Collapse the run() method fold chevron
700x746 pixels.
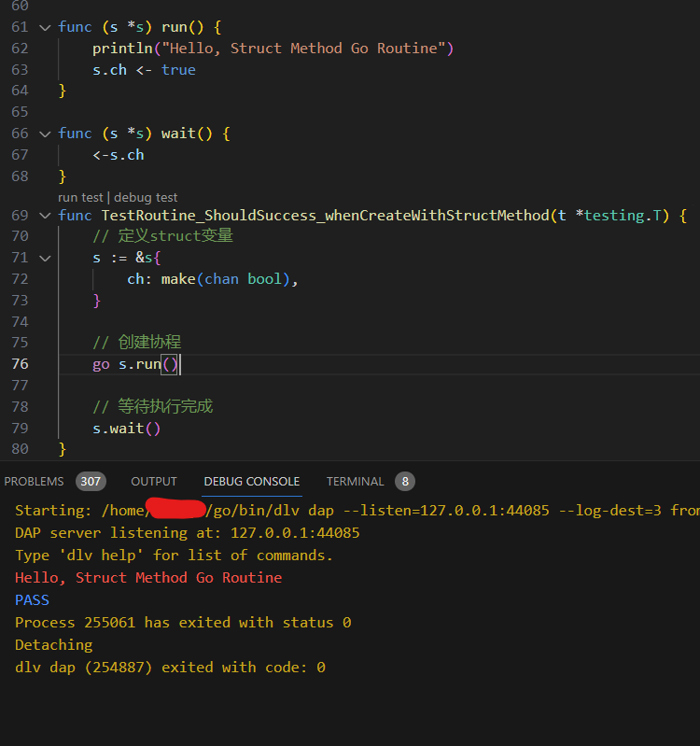tap(45, 27)
